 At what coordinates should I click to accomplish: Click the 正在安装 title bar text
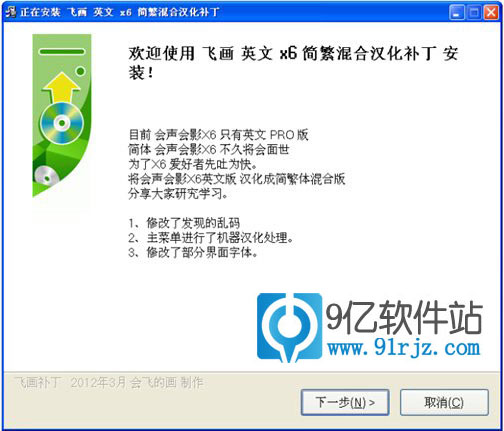[x=40, y=12]
